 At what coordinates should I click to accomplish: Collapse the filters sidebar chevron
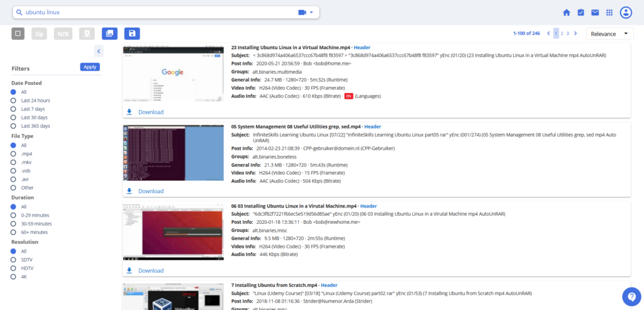(99, 52)
